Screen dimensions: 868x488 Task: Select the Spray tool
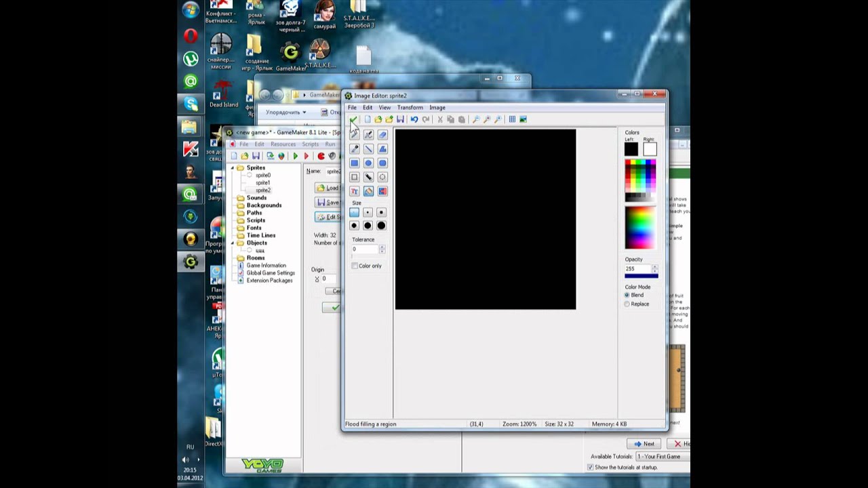tap(368, 135)
